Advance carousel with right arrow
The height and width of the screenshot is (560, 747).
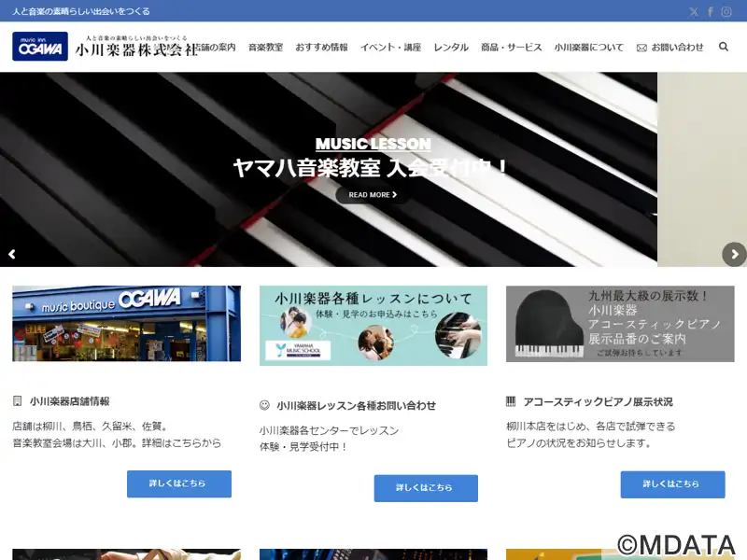coord(734,254)
